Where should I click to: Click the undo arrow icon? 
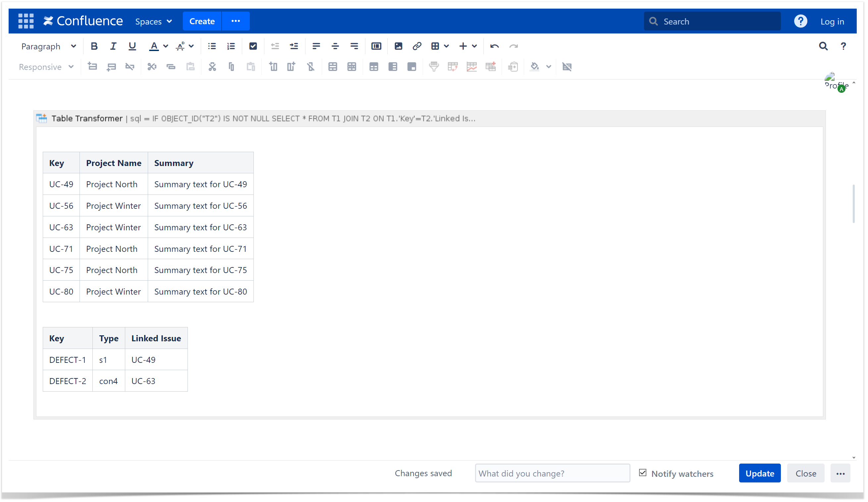tap(495, 46)
